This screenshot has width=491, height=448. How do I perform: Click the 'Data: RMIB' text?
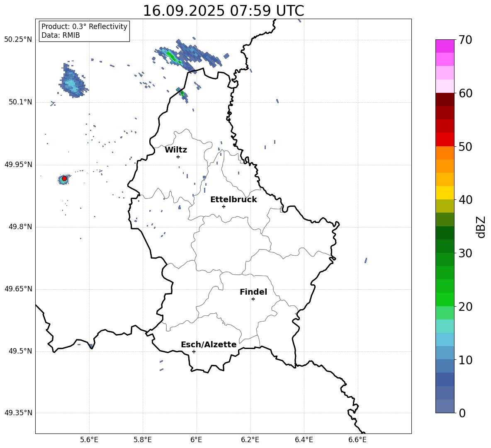pyautogui.click(x=61, y=35)
